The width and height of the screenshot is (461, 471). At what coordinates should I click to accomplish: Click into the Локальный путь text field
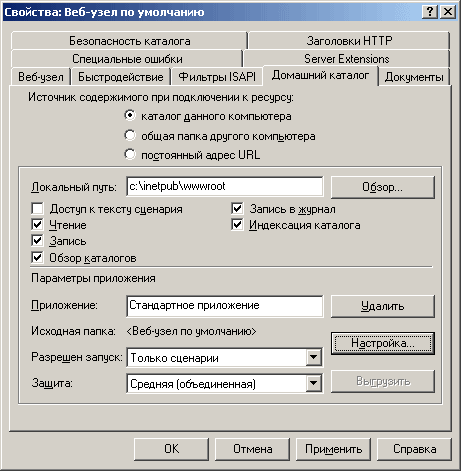click(x=225, y=186)
